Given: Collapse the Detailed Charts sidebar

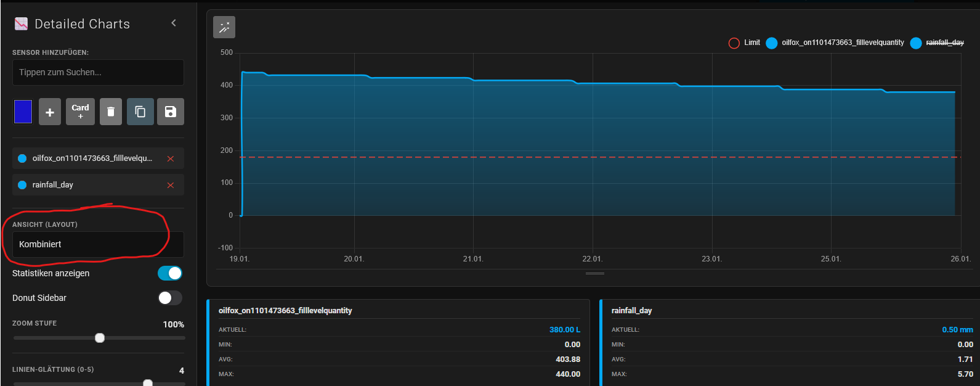Looking at the screenshot, I should 174,23.
